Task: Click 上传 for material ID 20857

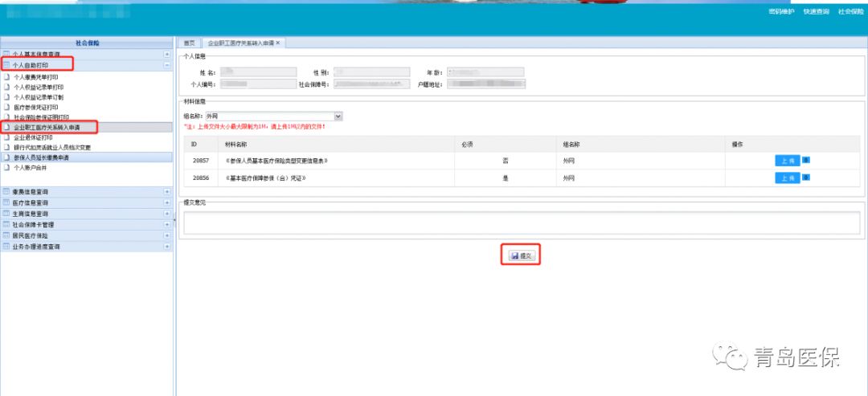Action: [788, 161]
